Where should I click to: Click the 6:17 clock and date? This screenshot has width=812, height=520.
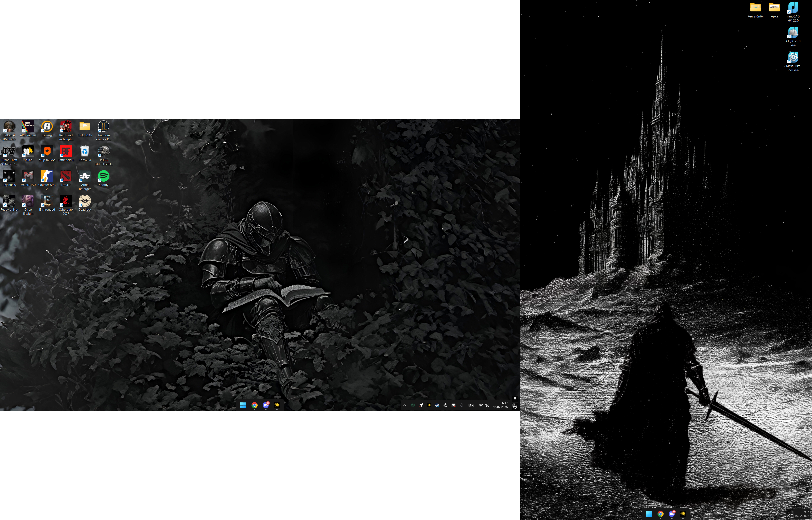point(500,405)
